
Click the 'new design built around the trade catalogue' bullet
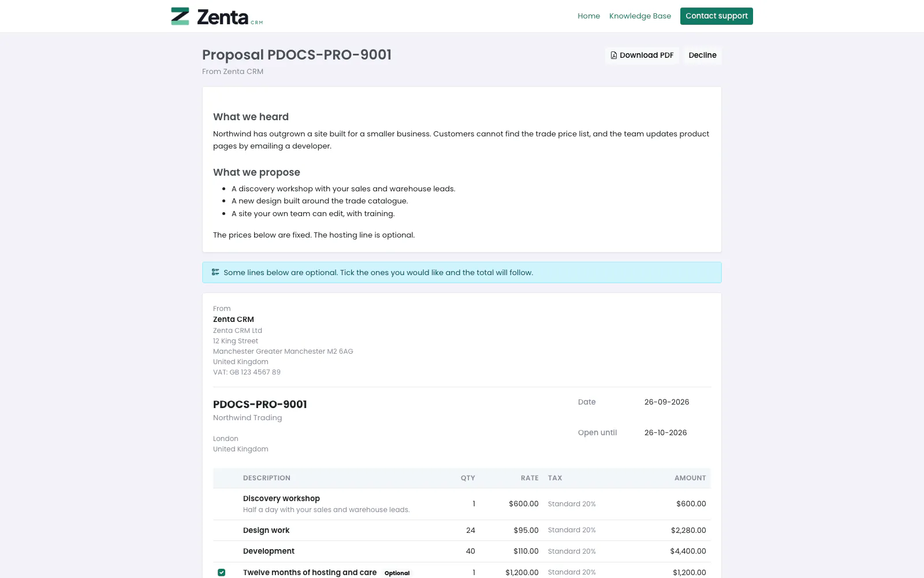320,201
